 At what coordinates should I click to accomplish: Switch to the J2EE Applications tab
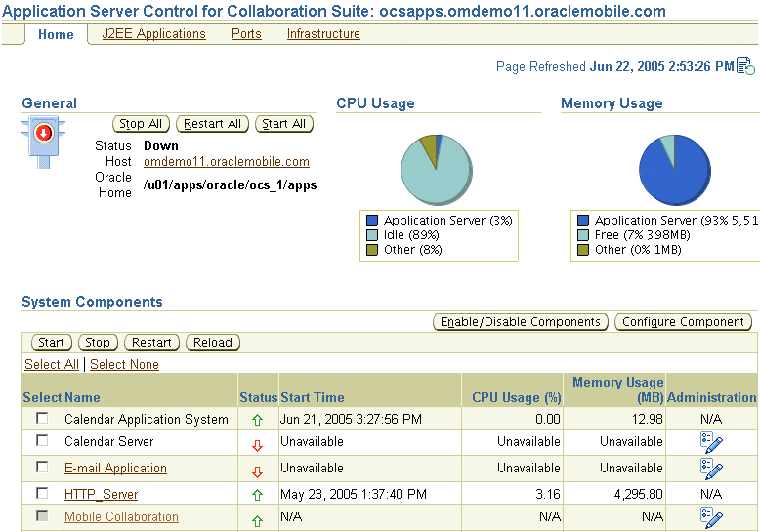tap(153, 34)
